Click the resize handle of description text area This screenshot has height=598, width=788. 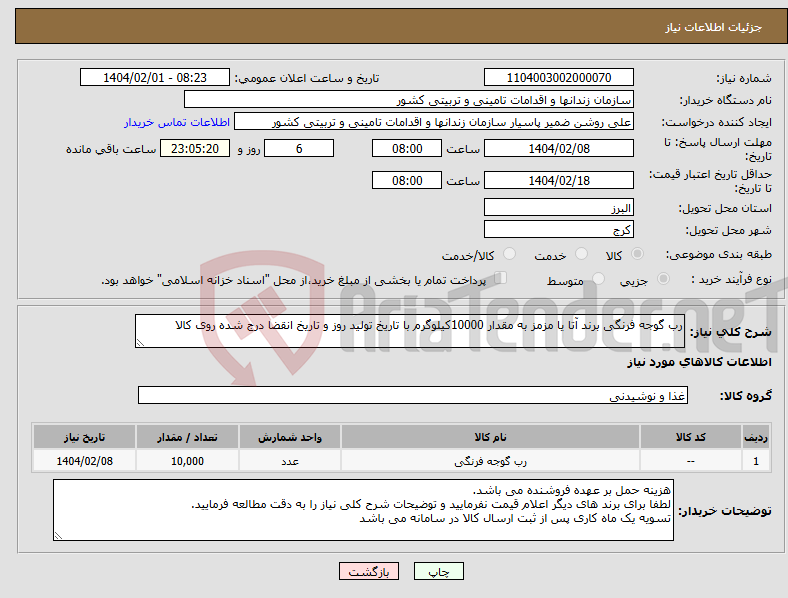140,343
